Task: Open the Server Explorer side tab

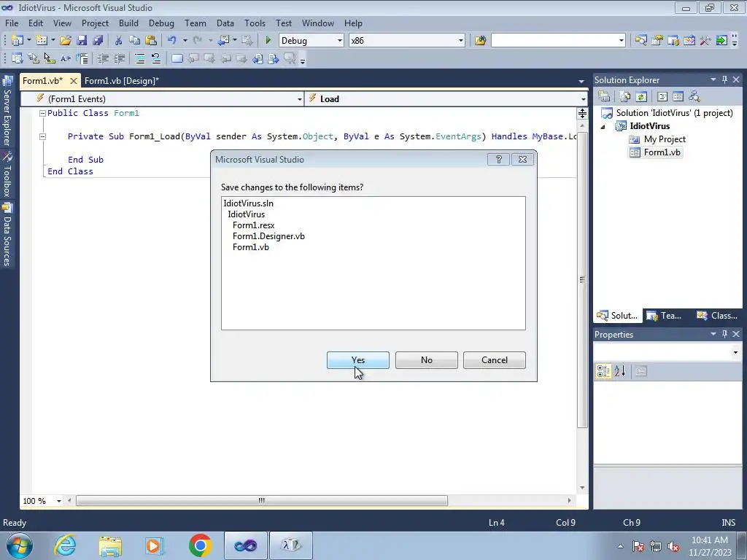Action: click(7, 112)
